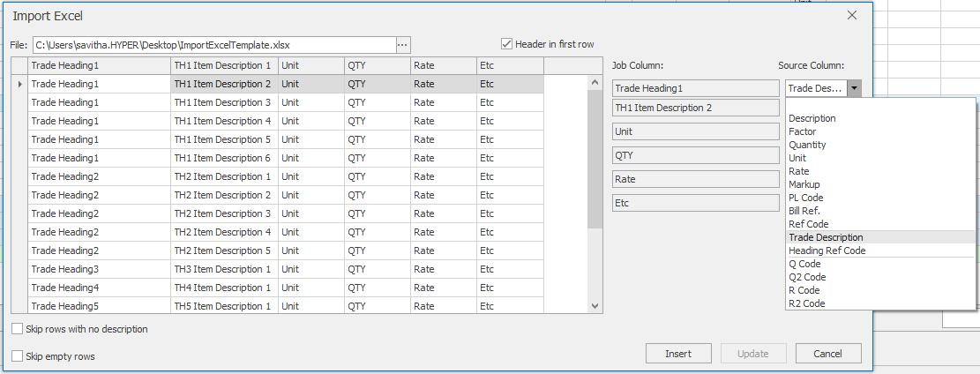Viewport: 980px width, 374px height.
Task: Close the Import Excel dialog
Action: (851, 16)
